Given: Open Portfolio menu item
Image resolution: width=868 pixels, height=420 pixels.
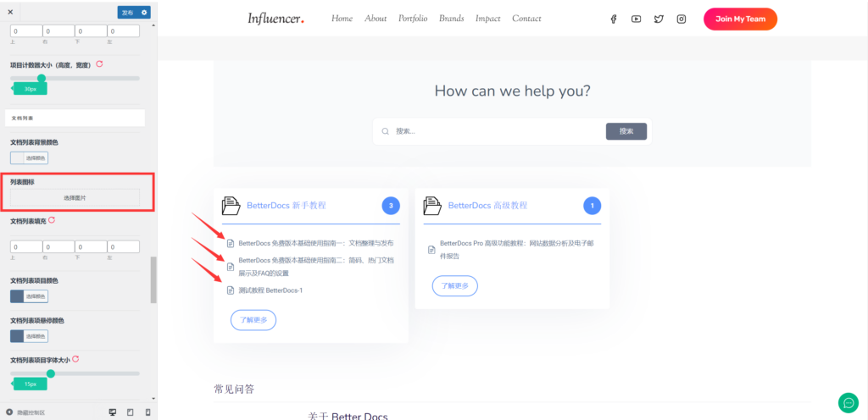Looking at the screenshot, I should tap(413, 19).
